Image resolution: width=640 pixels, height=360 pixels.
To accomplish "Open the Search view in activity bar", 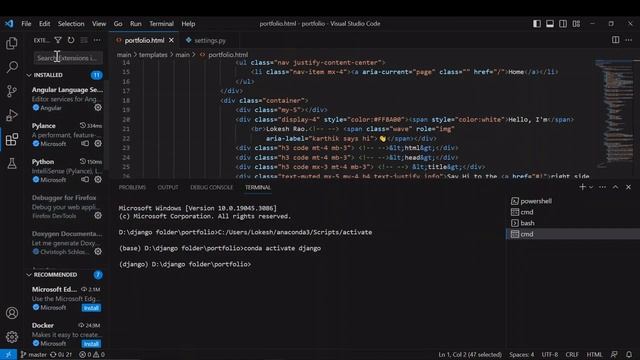I will (12, 67).
